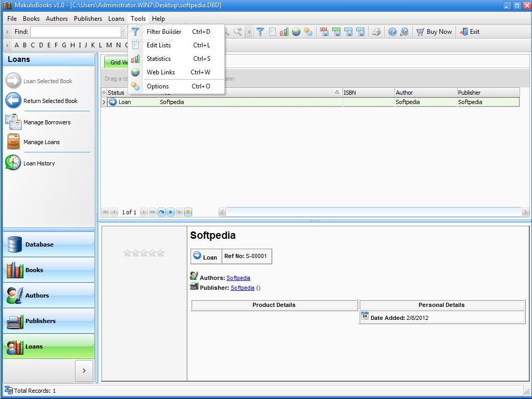Screen dimensions: 532x399
Task: Follow the Publisher Softpedia link
Action: point(242,288)
